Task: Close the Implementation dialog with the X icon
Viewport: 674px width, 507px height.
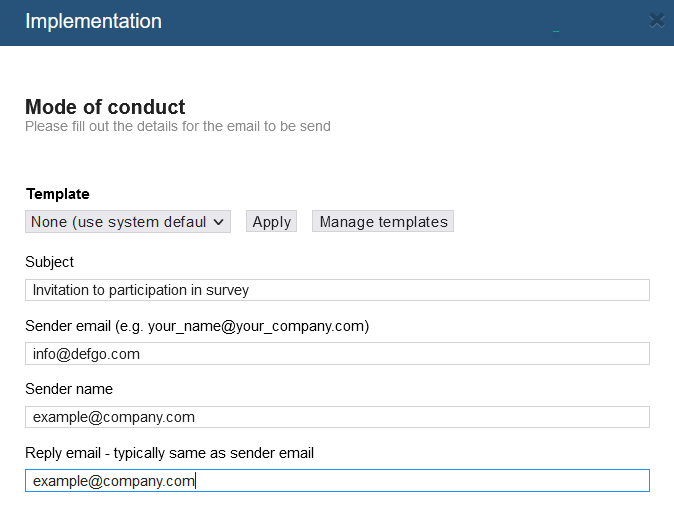Action: click(x=657, y=20)
